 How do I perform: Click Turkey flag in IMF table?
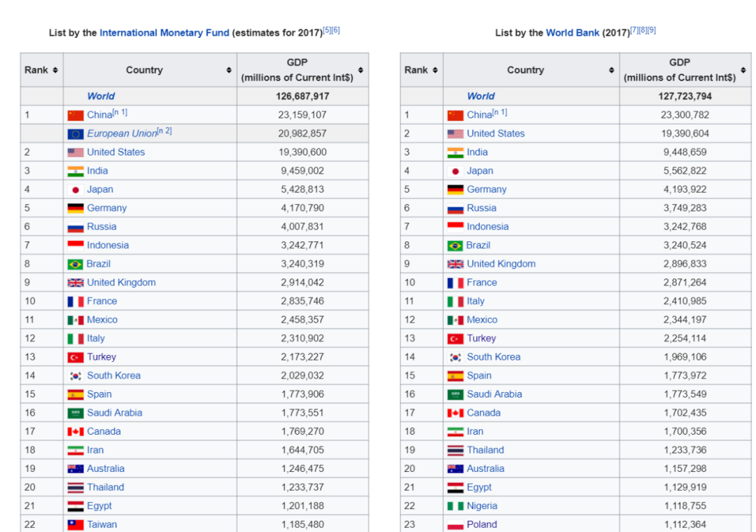(75, 358)
